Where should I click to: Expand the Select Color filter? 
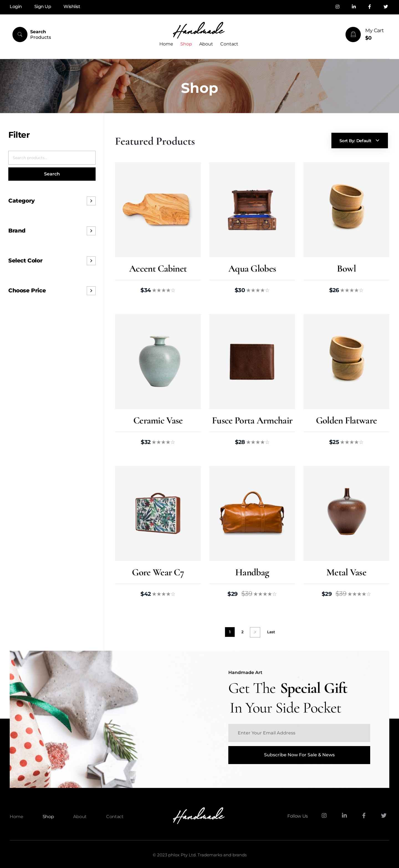(91, 261)
